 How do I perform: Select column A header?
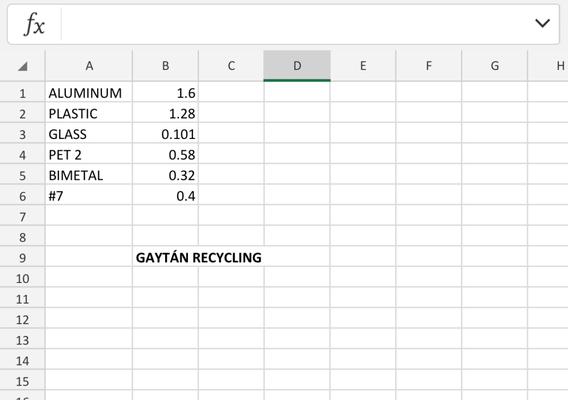coord(89,66)
